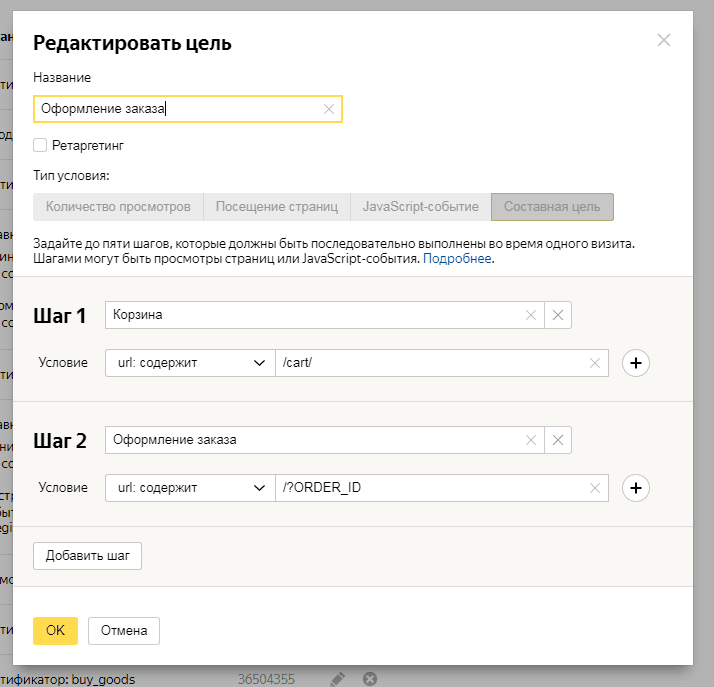Image resolution: width=714 pixels, height=687 pixels.
Task: Select JavaScript-событие condition type
Action: click(x=420, y=207)
